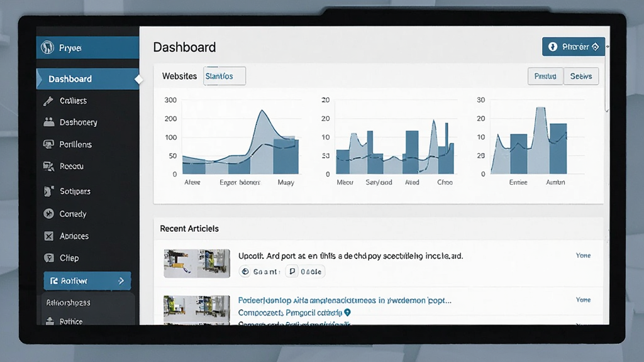644x362 pixels.
Task: Open the article link starting with Podeer
Action: coord(345,300)
